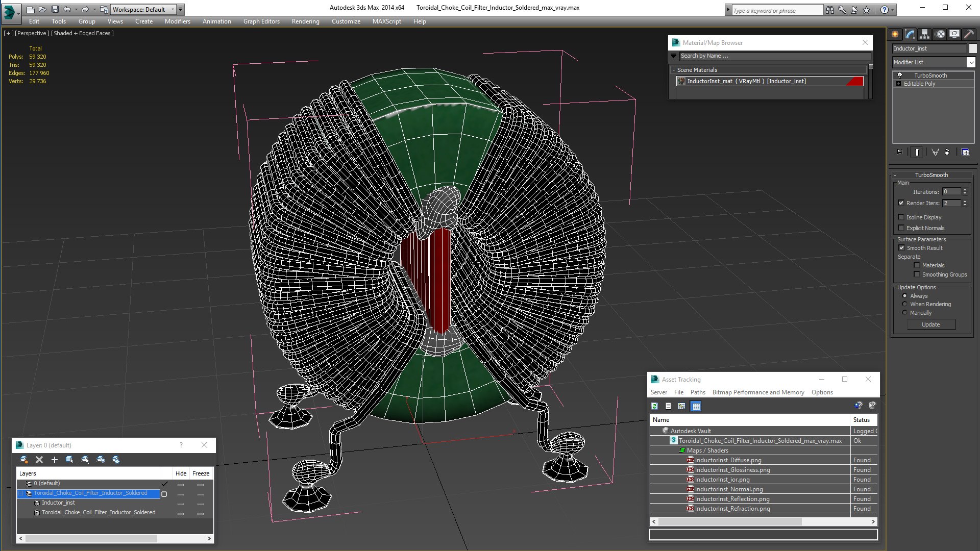The width and height of the screenshot is (980, 551).
Task: Open the Help icon dropdown arrow
Action: [892, 10]
